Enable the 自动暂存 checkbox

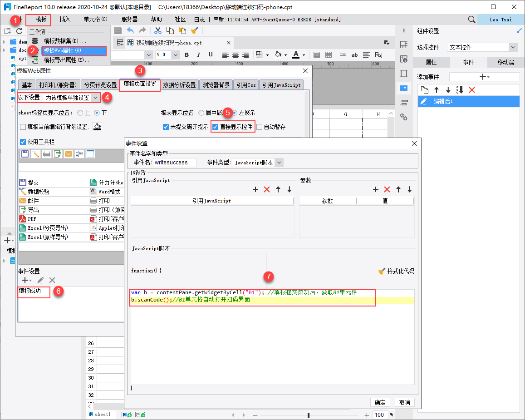coord(259,127)
